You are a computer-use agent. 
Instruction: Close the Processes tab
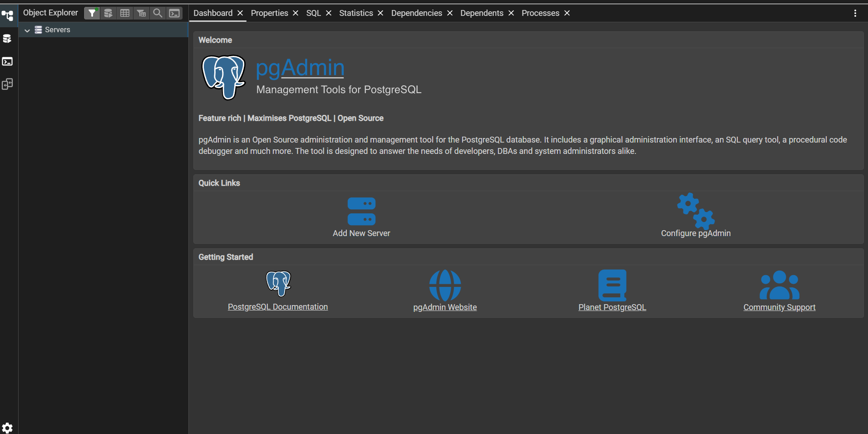coord(567,13)
